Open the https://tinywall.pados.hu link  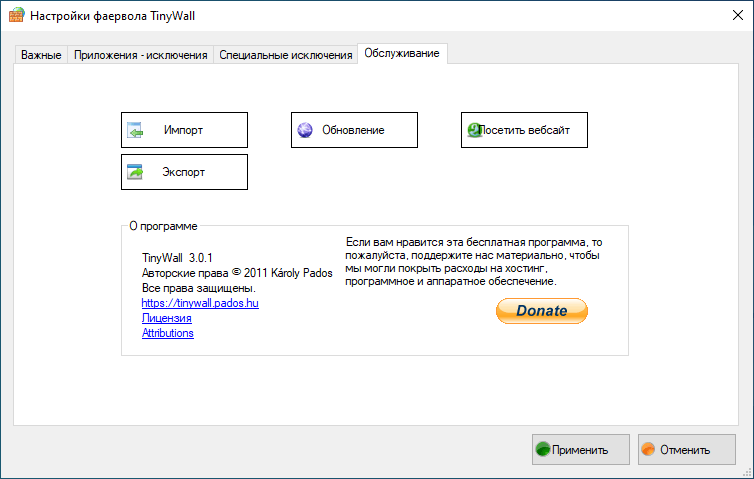tap(200, 303)
